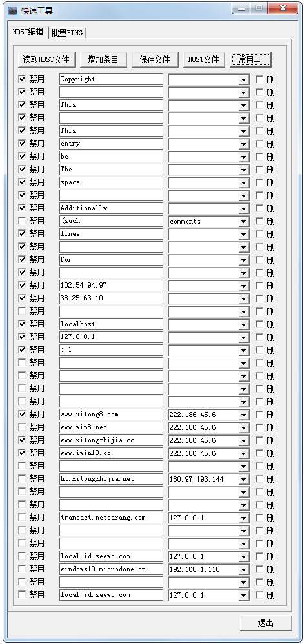Expand IP dropdown for www.iwin10.cc
Image resolution: width=304 pixels, height=644 pixels.
pyautogui.click(x=244, y=453)
